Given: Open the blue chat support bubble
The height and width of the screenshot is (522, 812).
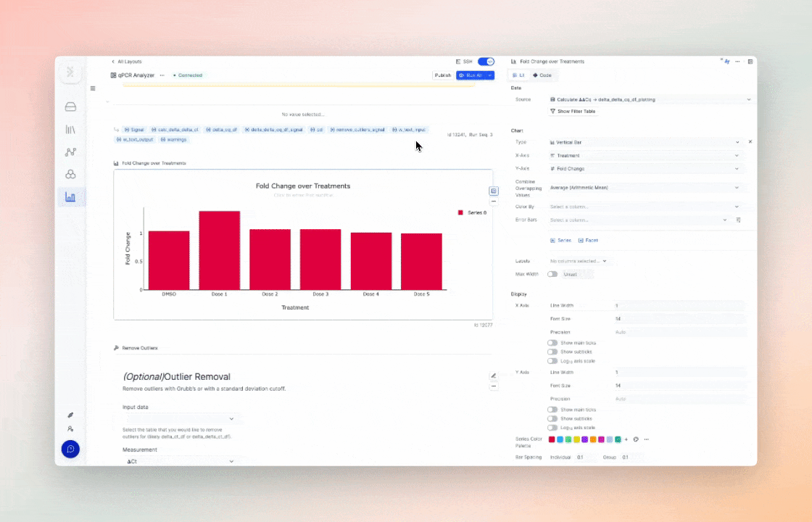Looking at the screenshot, I should pos(70,449).
